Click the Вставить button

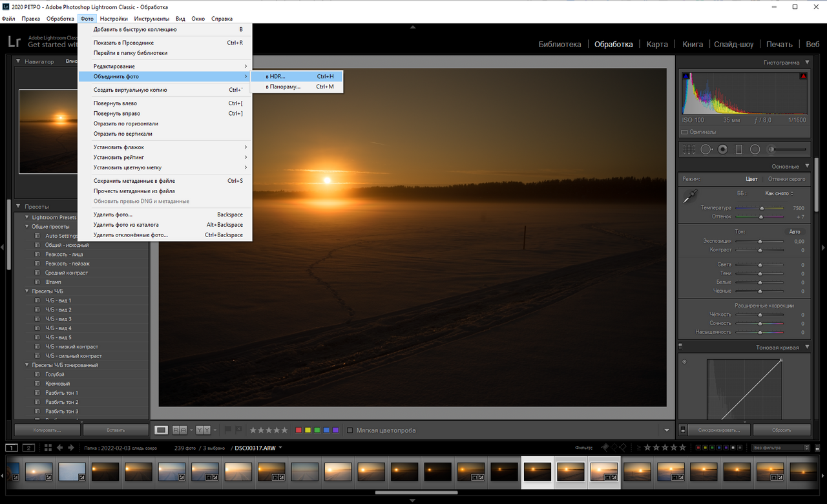[116, 430]
